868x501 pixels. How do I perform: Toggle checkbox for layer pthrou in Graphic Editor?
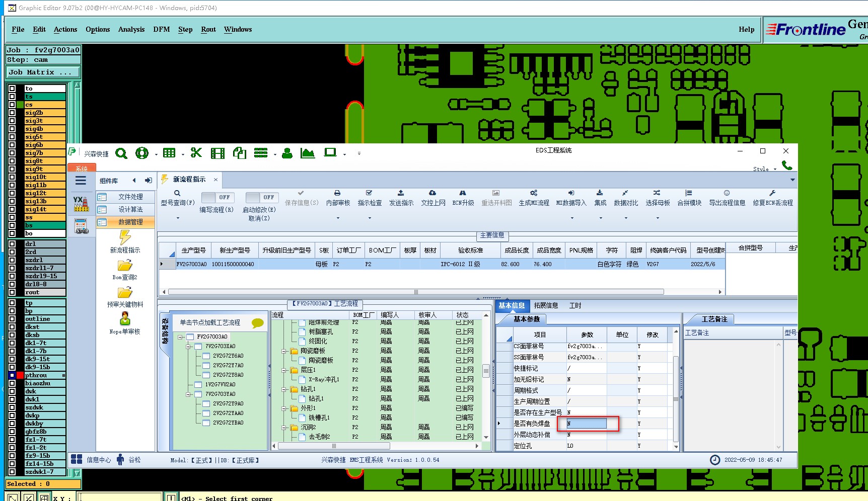pos(12,375)
